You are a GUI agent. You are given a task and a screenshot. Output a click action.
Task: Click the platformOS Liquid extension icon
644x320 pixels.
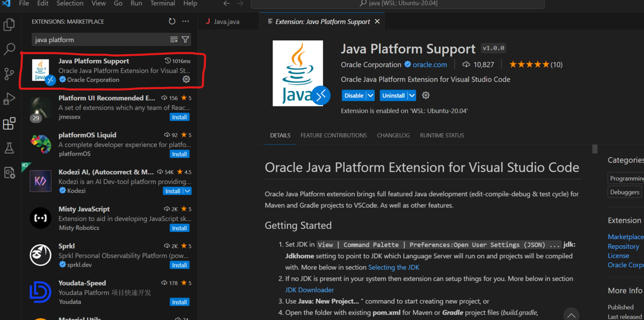pos(40,144)
